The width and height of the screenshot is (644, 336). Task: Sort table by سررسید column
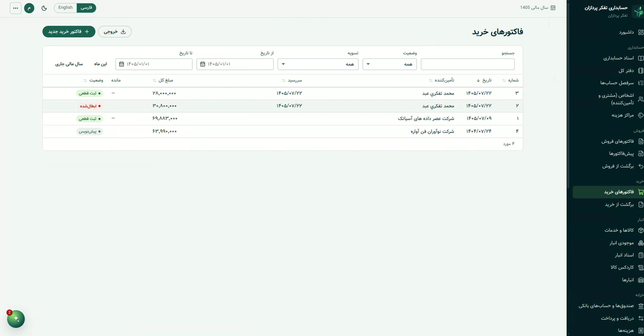[292, 80]
